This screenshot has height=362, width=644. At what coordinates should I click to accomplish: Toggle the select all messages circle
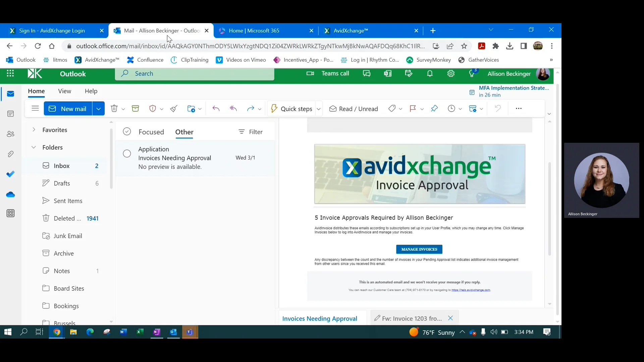(127, 132)
